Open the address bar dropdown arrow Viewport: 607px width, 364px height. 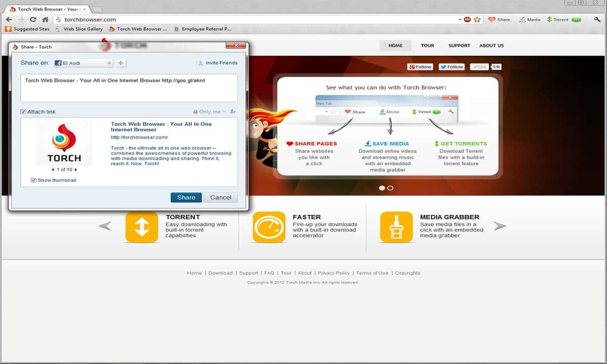[x=460, y=20]
